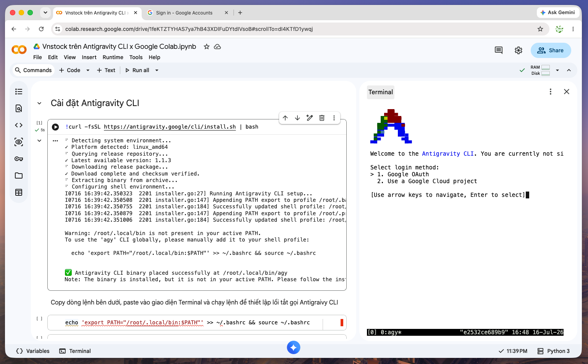Move cell up with arrow icon
This screenshot has height=364, width=588.
point(285,118)
